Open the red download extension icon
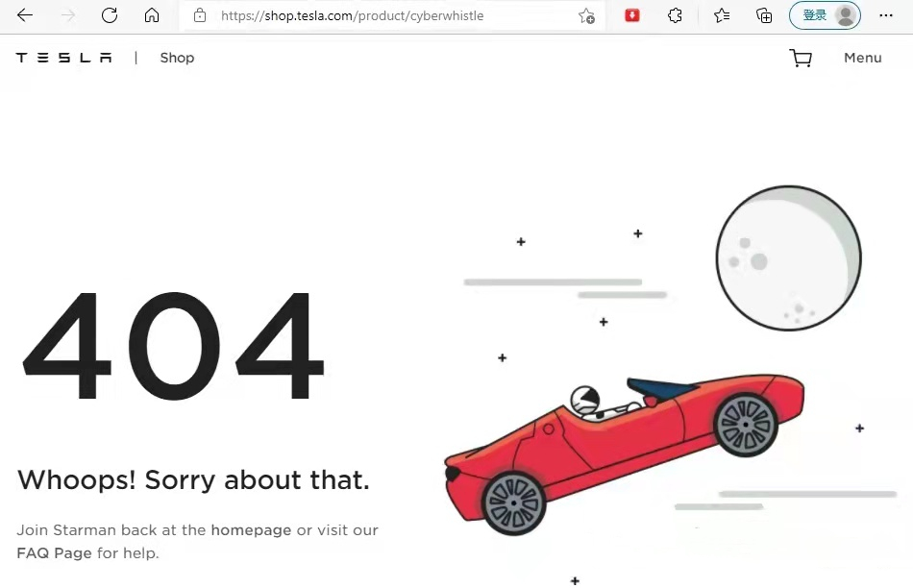This screenshot has width=913, height=588. [631, 15]
